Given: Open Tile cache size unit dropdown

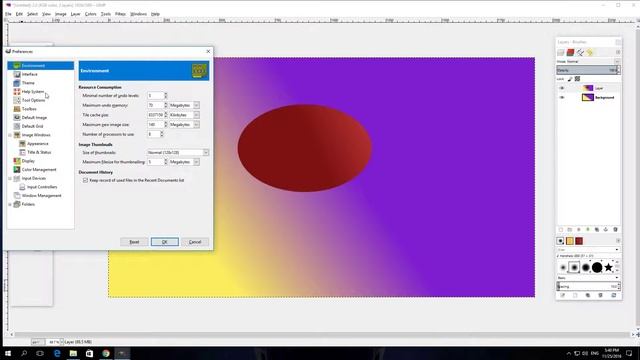Looking at the screenshot, I should pos(184,115).
